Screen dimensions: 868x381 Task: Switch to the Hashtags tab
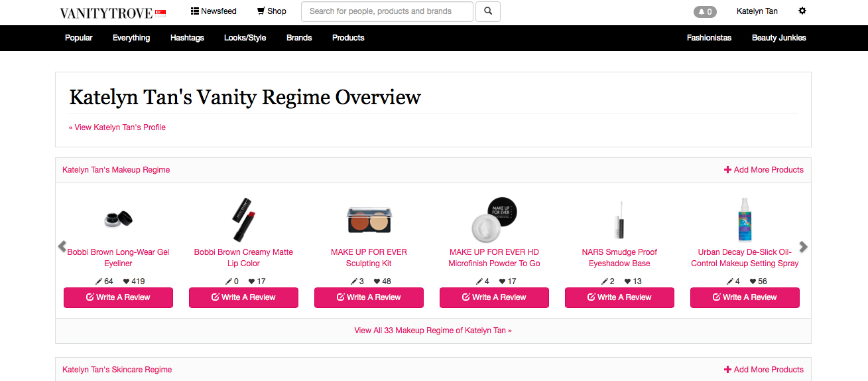click(187, 38)
